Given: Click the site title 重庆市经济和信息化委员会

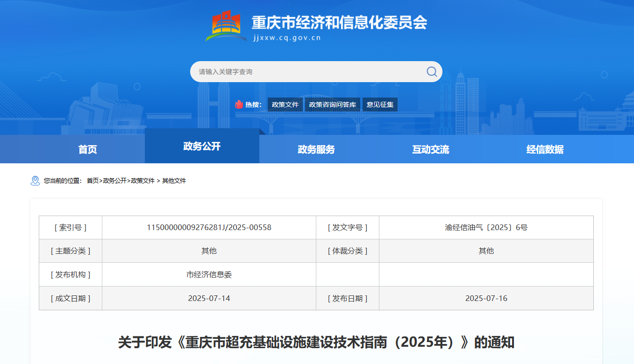Looking at the screenshot, I should (339, 22).
